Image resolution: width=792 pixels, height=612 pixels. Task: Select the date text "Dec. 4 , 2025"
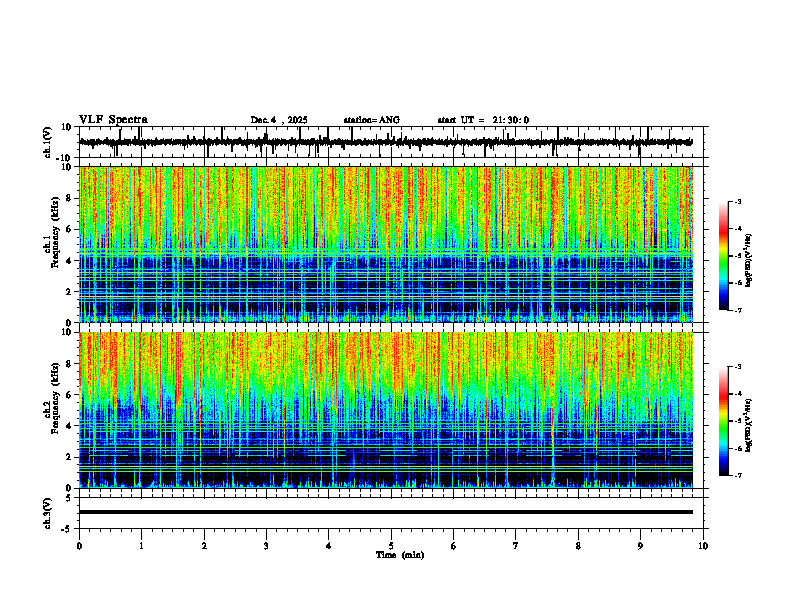pos(279,120)
